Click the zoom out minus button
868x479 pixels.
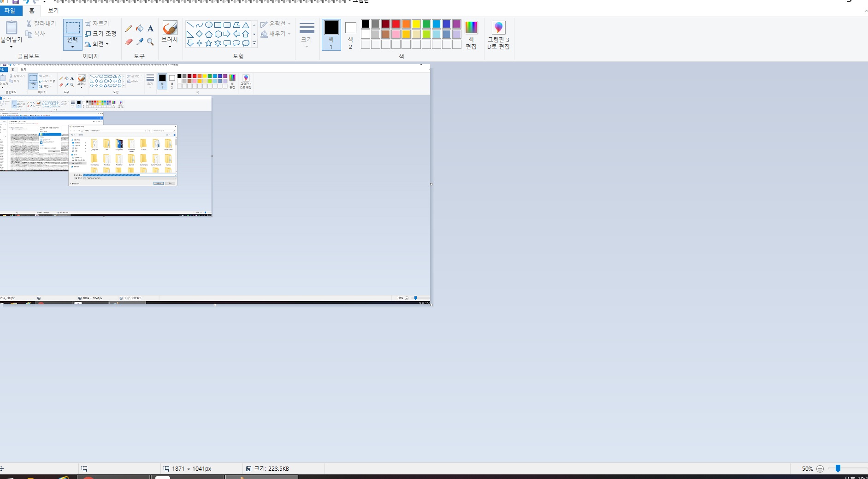click(820, 468)
